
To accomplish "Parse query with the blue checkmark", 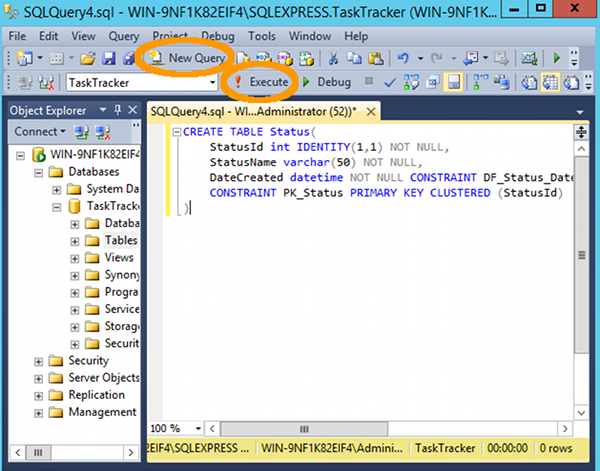I will point(390,82).
